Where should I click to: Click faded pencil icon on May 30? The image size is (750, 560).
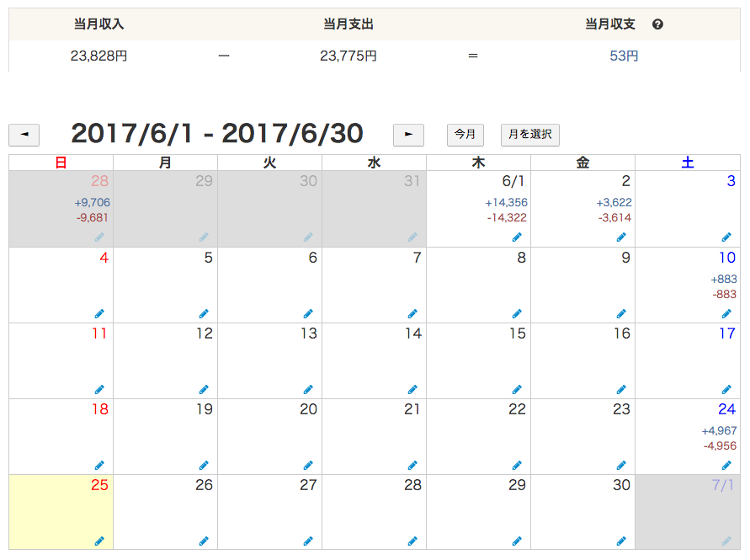(x=308, y=237)
